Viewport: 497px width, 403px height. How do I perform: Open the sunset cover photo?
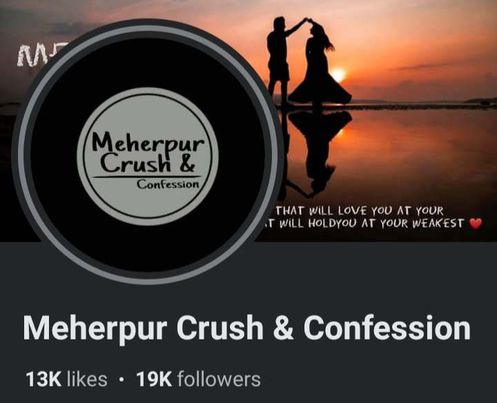pos(383,120)
